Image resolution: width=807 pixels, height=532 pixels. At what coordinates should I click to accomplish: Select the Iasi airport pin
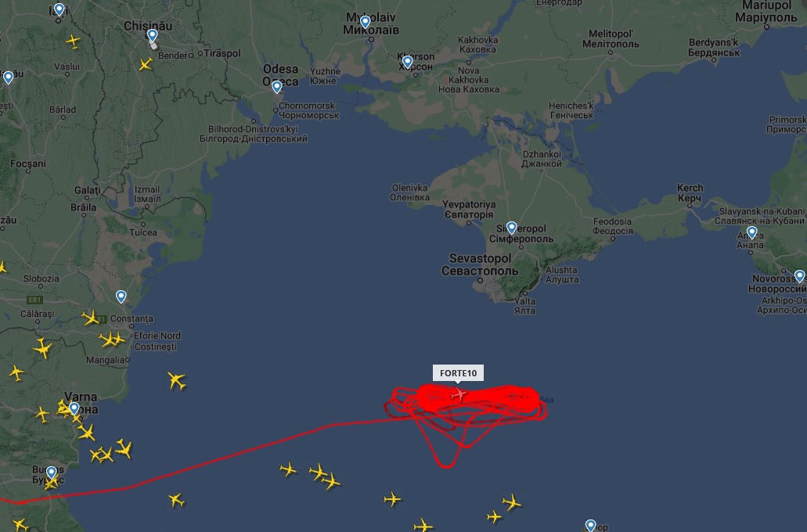[59, 9]
